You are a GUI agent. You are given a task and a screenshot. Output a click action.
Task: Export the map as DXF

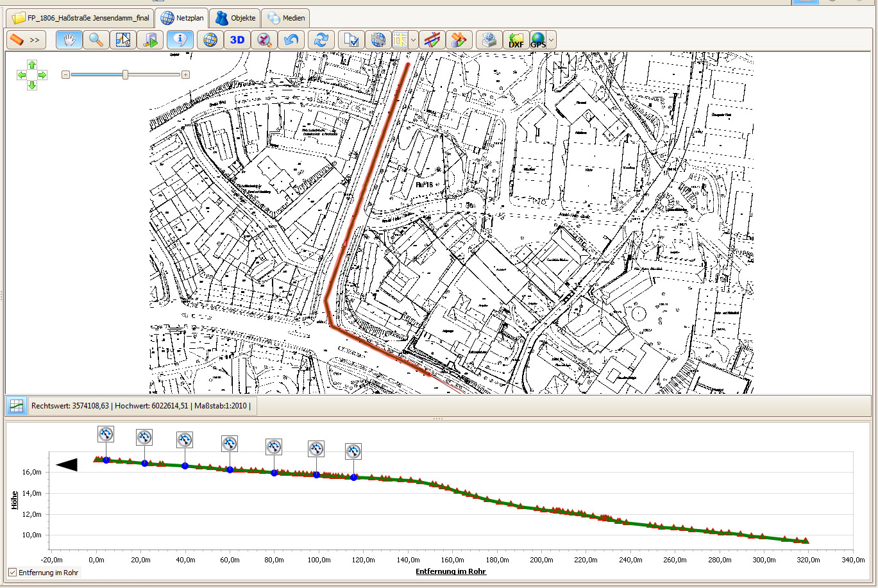(516, 40)
